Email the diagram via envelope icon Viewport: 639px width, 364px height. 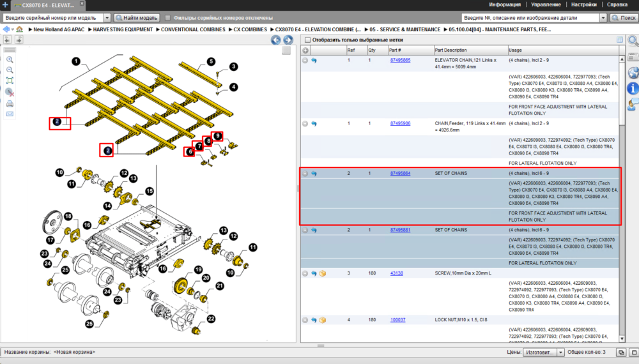coord(10,114)
